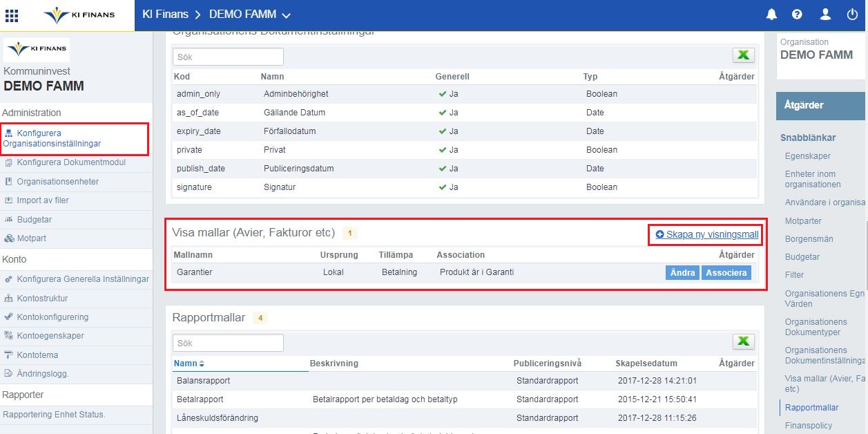Select the Garantier template name
Screen dimensions: 868x434
tap(195, 272)
